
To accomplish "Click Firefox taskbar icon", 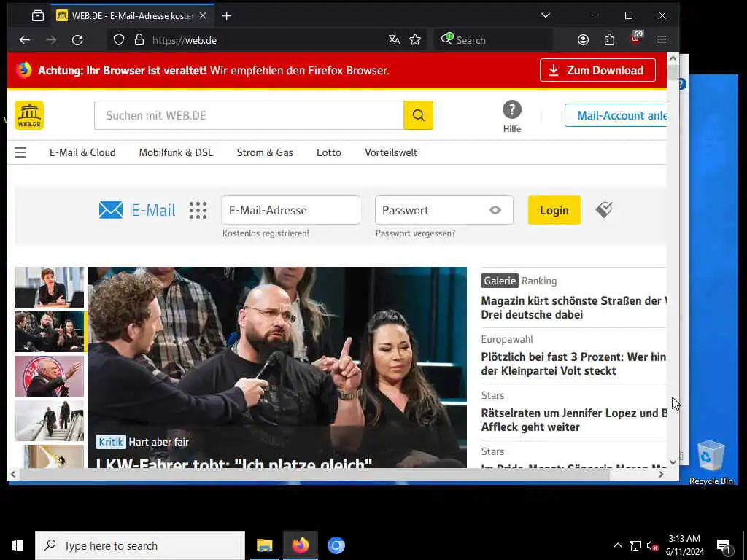I will 300,545.
